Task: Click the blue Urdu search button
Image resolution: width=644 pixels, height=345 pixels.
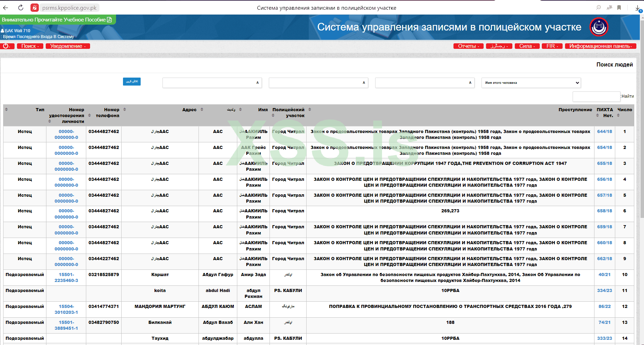Action: pyautogui.click(x=132, y=81)
